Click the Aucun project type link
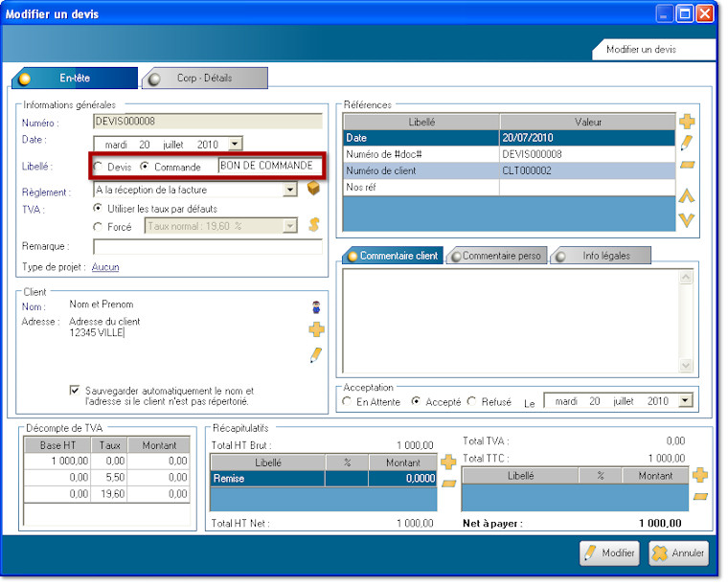The height and width of the screenshot is (586, 728). (x=104, y=267)
